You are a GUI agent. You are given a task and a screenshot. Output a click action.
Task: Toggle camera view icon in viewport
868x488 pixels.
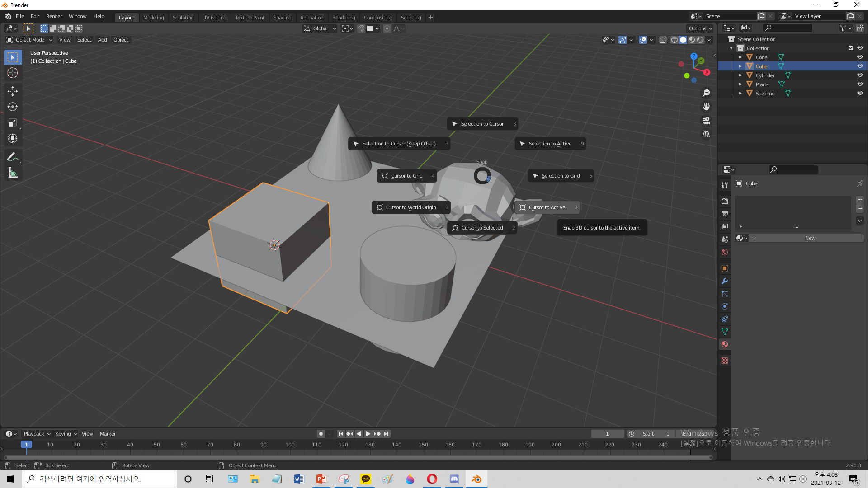pyautogui.click(x=706, y=121)
